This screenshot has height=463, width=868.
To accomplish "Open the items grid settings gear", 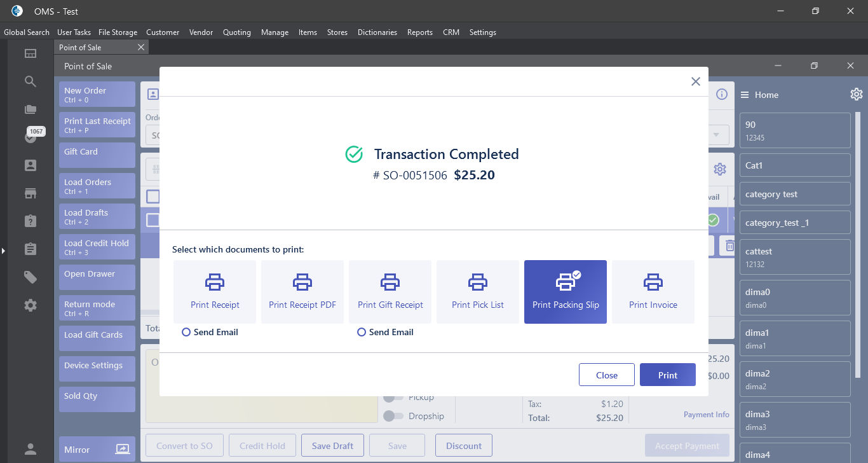I will [x=720, y=169].
